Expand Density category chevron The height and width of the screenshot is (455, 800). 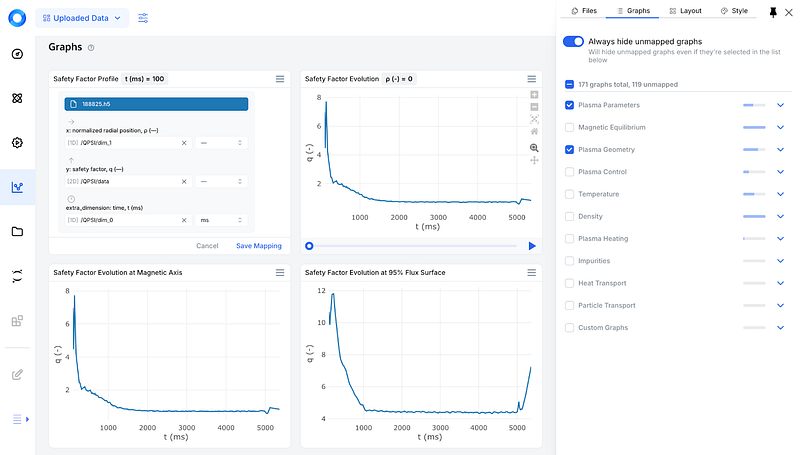tap(780, 216)
